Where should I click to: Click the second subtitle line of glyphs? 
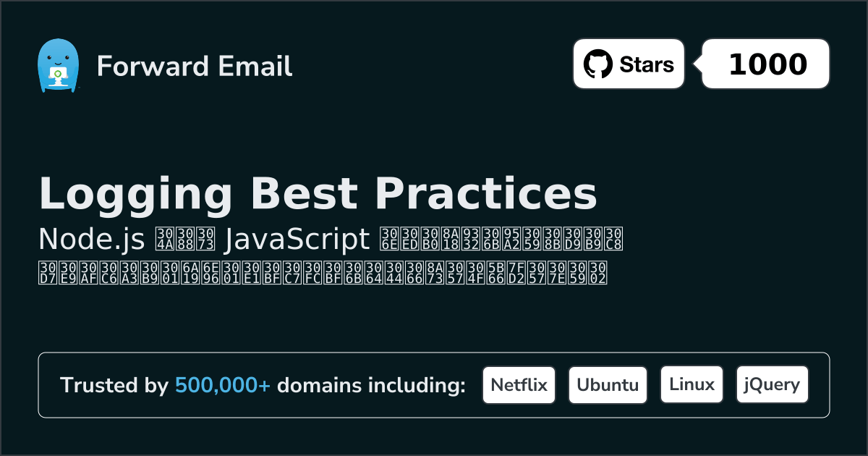[x=322, y=272]
